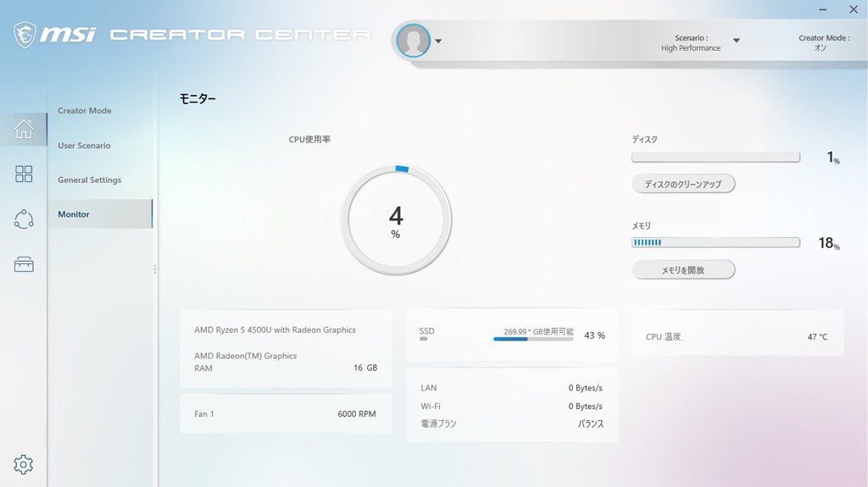Click Wi-Fi 0 Bytes/s value
The height and width of the screenshot is (487, 868).
585,407
